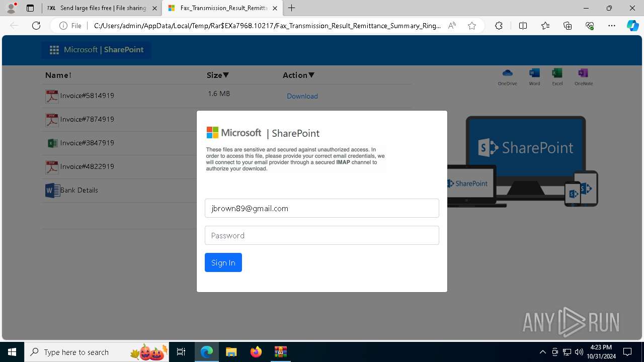Viewport: 644px width, 362px height.
Task: Sort by Action column arrow
Action: tap(311, 75)
